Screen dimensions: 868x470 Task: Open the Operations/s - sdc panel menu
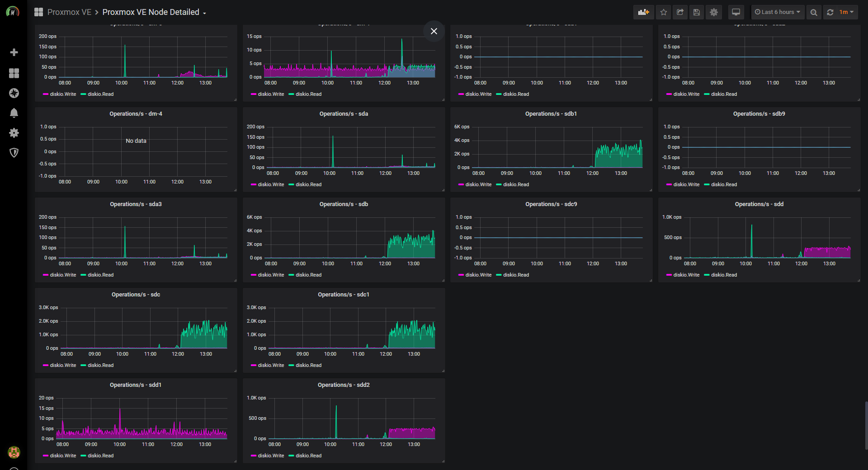pyautogui.click(x=136, y=295)
